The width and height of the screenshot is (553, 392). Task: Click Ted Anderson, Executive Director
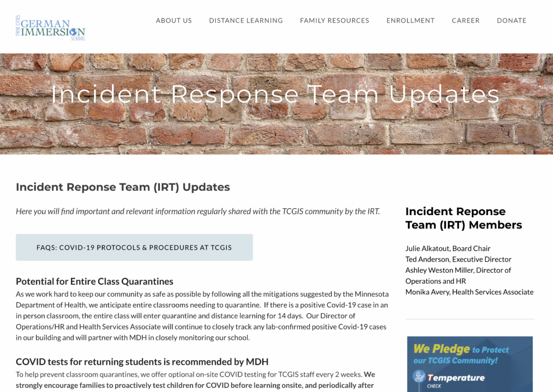(459, 259)
